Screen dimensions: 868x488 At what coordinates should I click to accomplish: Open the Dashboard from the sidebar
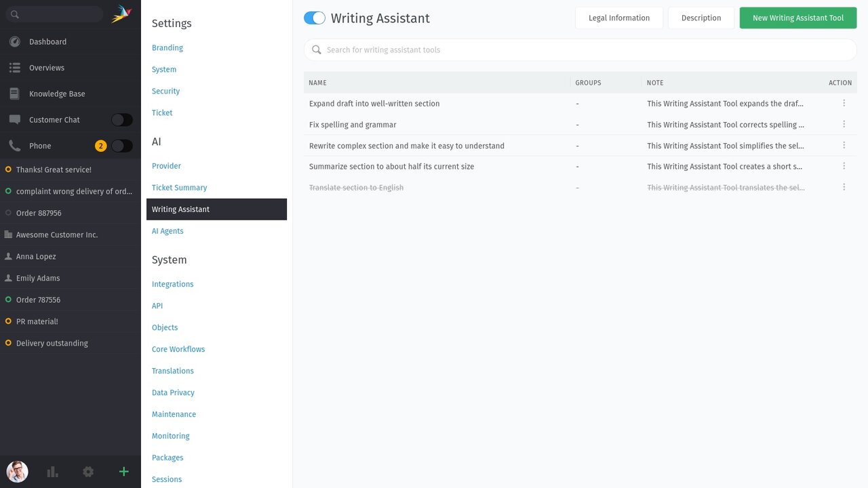[47, 41]
